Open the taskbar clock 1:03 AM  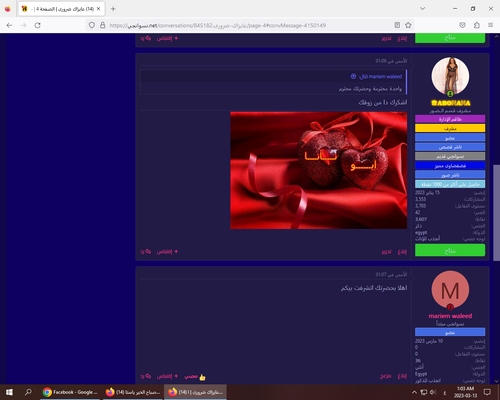(x=465, y=392)
